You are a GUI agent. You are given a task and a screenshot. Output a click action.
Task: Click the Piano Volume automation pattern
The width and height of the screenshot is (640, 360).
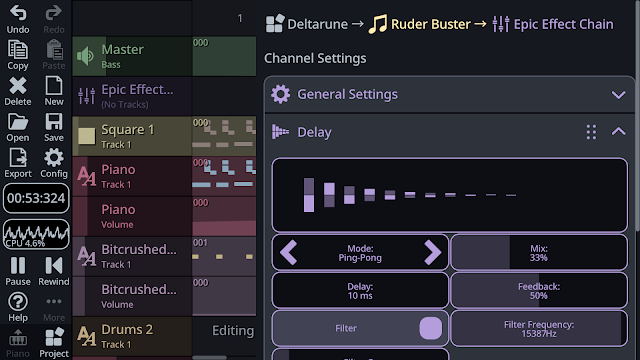coord(224,216)
